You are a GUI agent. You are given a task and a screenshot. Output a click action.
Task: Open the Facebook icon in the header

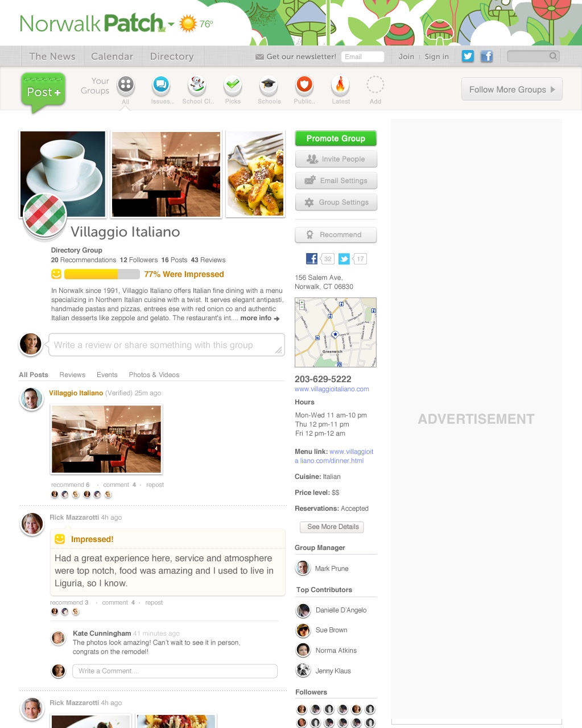[486, 56]
